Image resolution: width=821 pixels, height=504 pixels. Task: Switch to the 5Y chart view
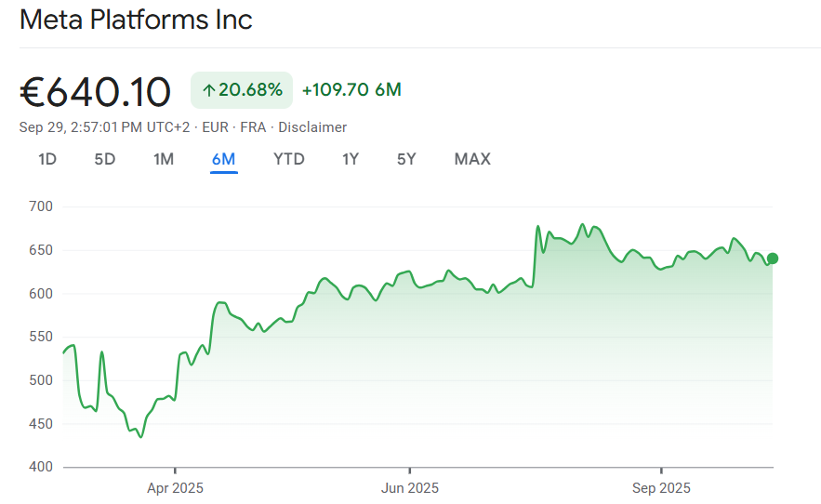coord(406,159)
